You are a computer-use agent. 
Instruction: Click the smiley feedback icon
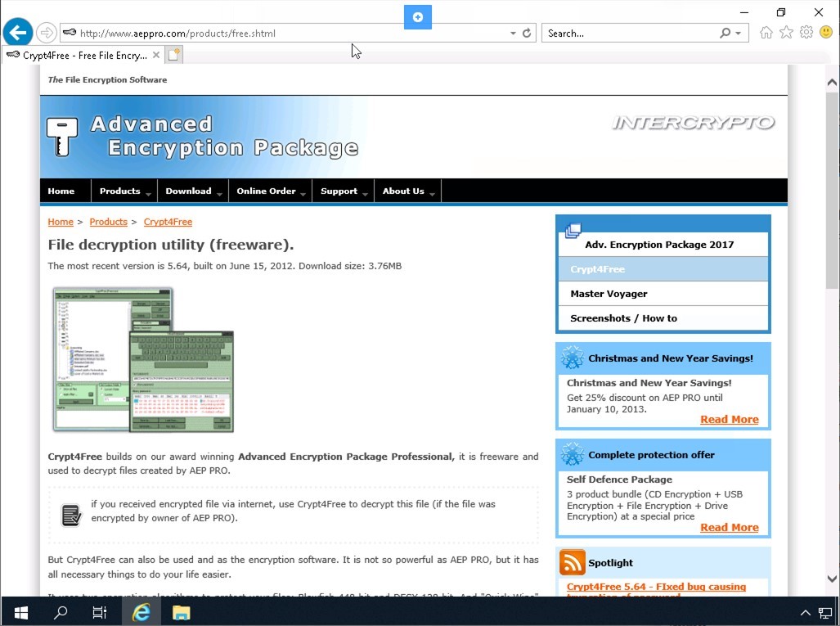coord(825,33)
